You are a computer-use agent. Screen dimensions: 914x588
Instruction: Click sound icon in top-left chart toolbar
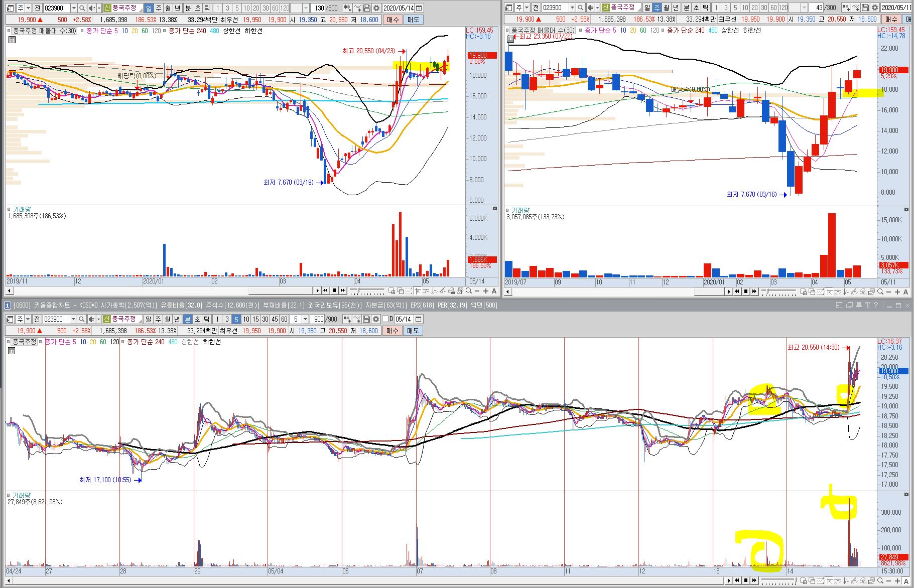92,8
